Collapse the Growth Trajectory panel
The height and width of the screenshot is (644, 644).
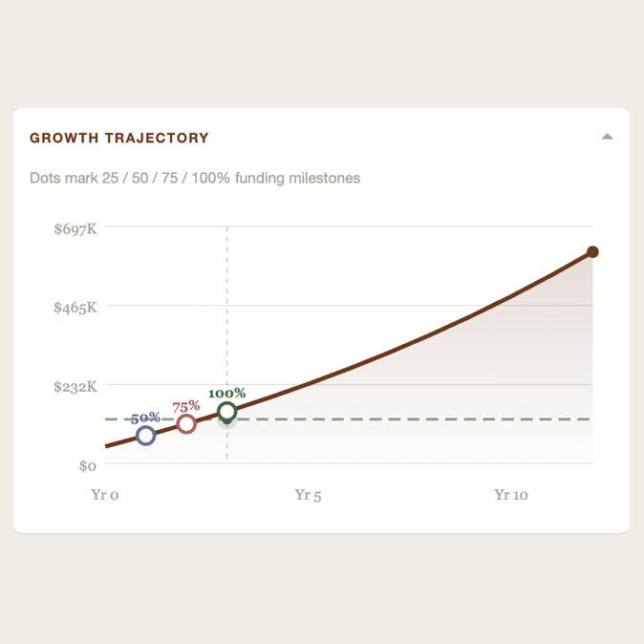coord(607,138)
